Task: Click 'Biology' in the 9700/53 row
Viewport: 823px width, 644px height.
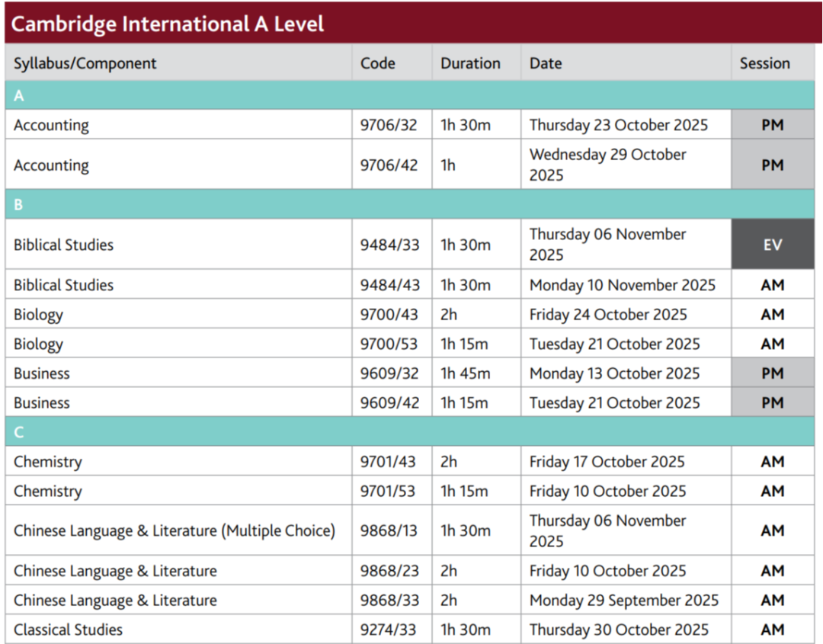Action: click(x=38, y=344)
